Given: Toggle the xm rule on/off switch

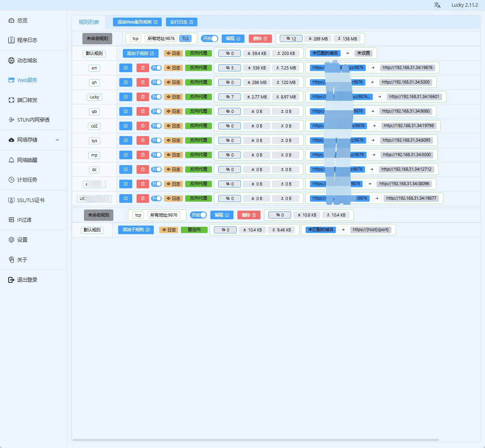Looking at the screenshot, I should tap(157, 68).
